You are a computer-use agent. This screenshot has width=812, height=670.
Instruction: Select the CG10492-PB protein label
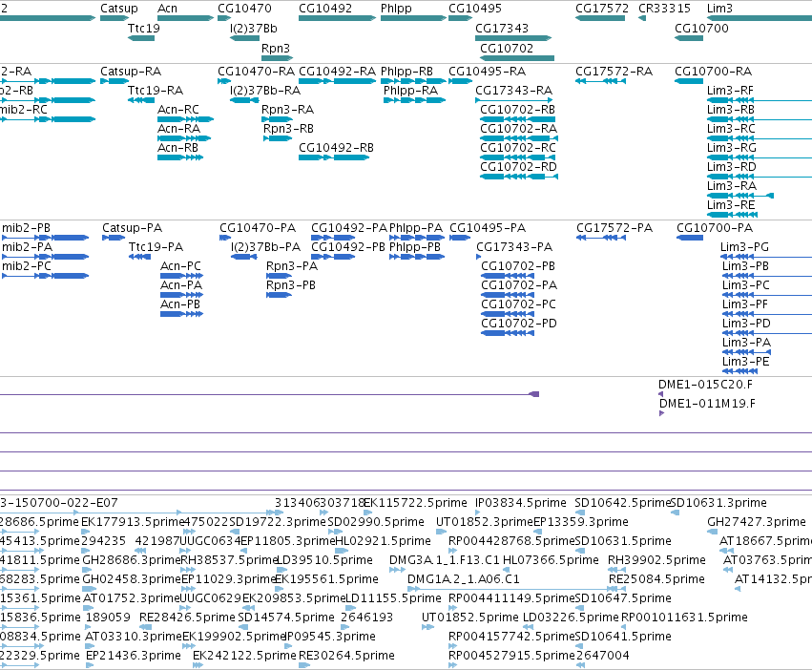point(348,247)
